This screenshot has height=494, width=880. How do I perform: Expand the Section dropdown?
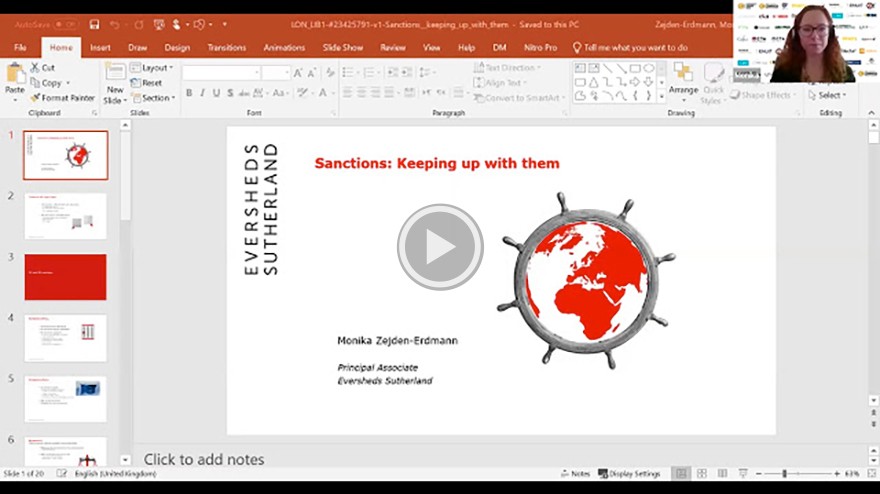(x=154, y=98)
